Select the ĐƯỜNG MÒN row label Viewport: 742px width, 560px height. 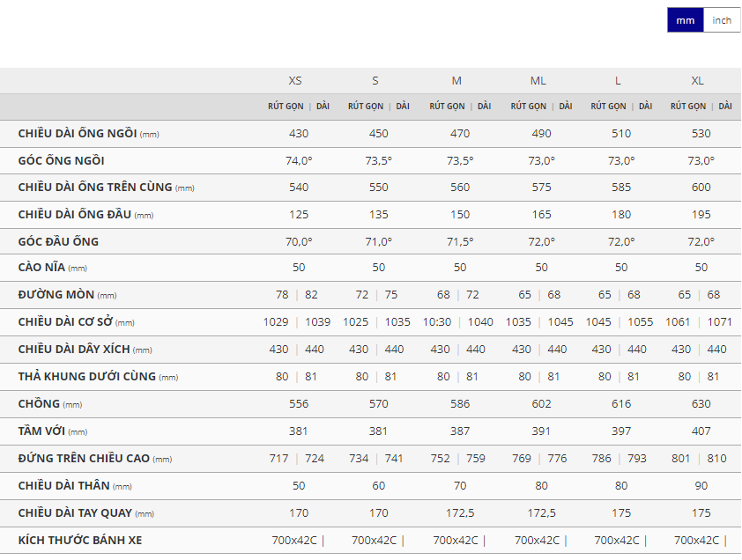[x=56, y=296]
